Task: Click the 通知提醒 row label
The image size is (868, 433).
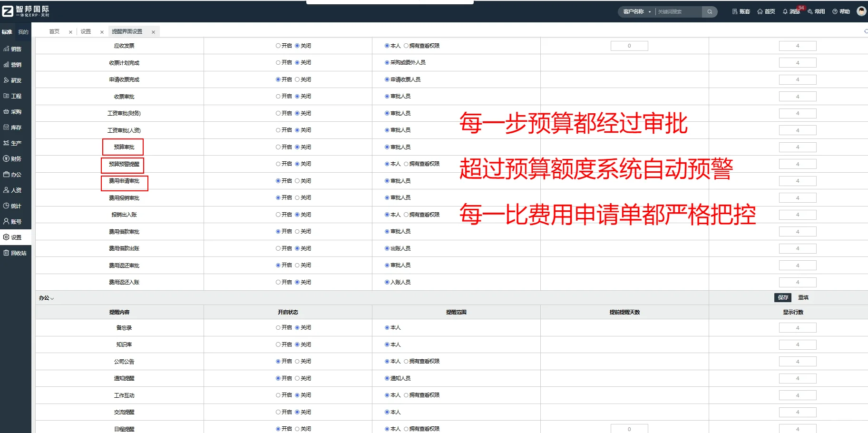Action: pyautogui.click(x=124, y=378)
